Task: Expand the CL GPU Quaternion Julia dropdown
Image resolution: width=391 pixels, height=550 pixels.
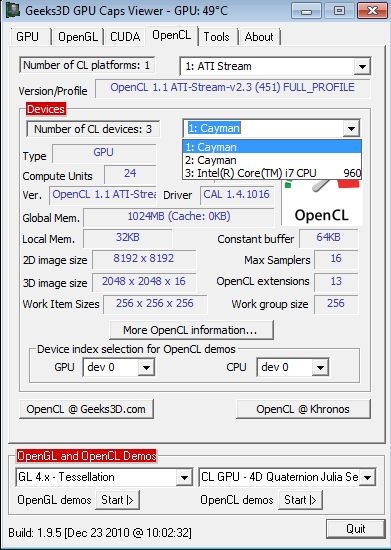Action: tap(367, 477)
